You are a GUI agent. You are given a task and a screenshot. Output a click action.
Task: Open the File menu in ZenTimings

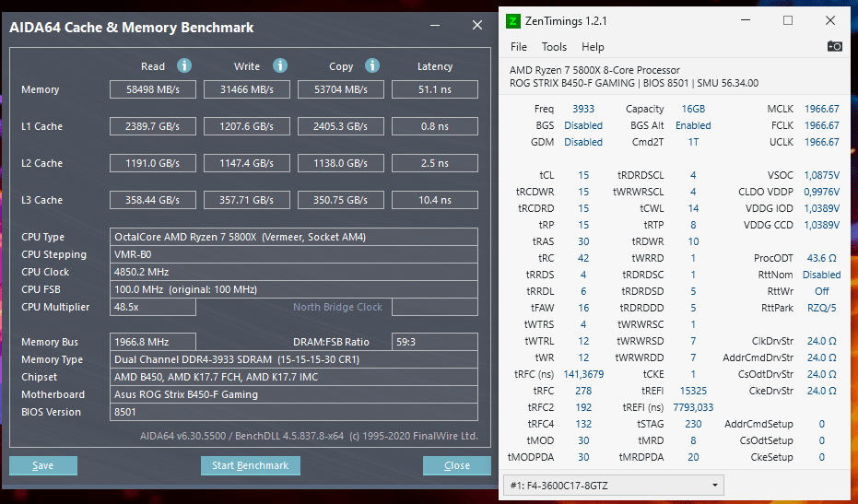click(x=518, y=47)
